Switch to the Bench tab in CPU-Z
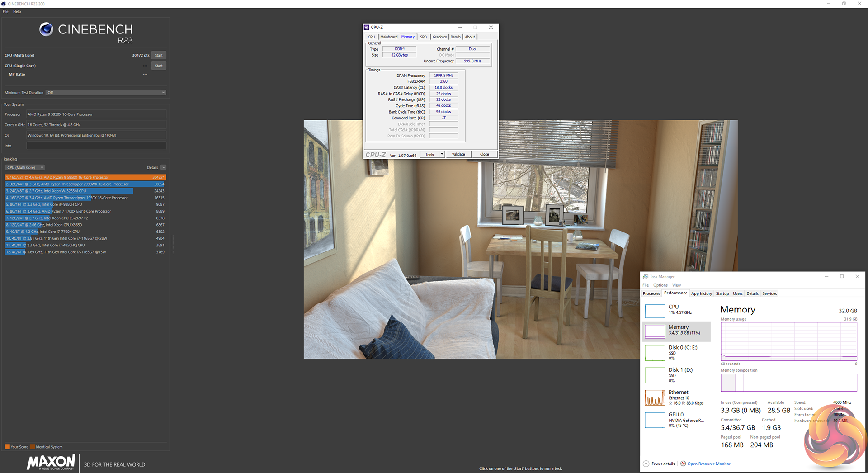Screen dimensions: 868x473 [x=456, y=37]
